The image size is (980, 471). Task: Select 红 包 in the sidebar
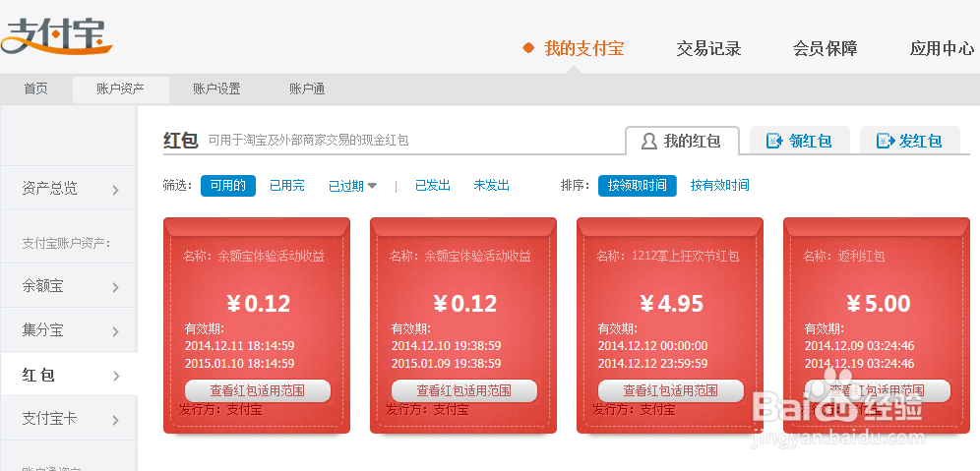tap(69, 375)
